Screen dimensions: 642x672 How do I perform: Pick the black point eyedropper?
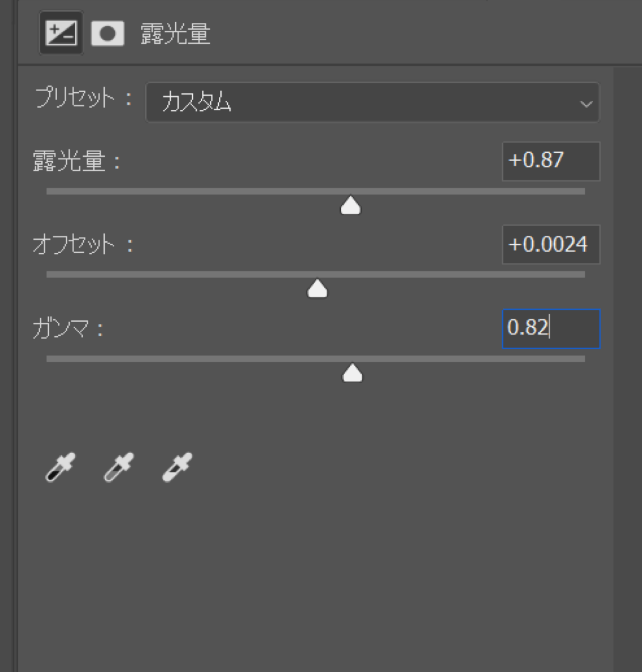60,467
